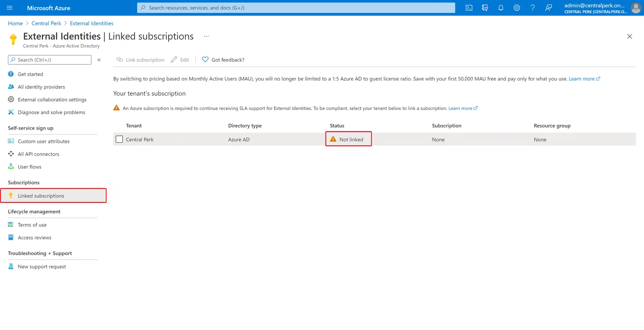
Task: Click the Link subscription toolbar button
Action: click(140, 60)
